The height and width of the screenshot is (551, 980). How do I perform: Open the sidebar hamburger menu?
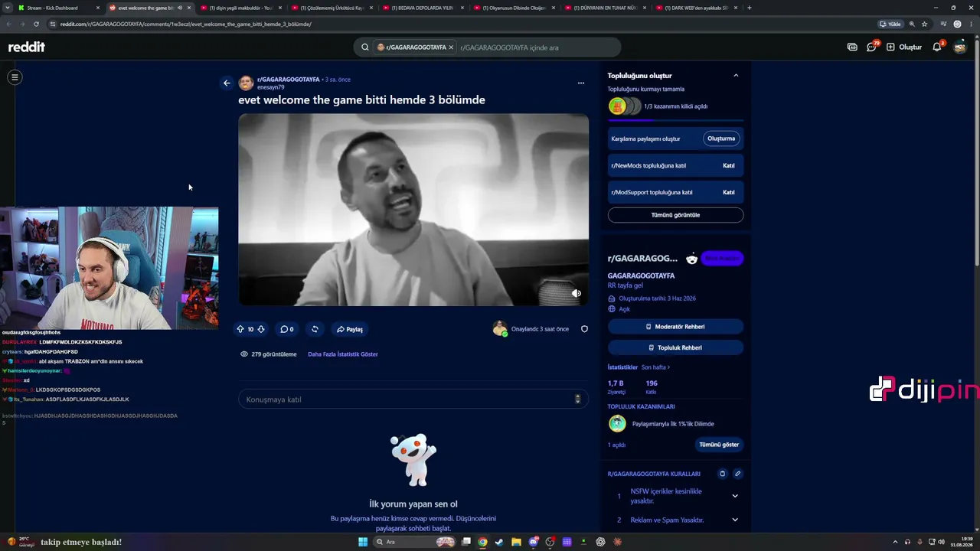(15, 77)
